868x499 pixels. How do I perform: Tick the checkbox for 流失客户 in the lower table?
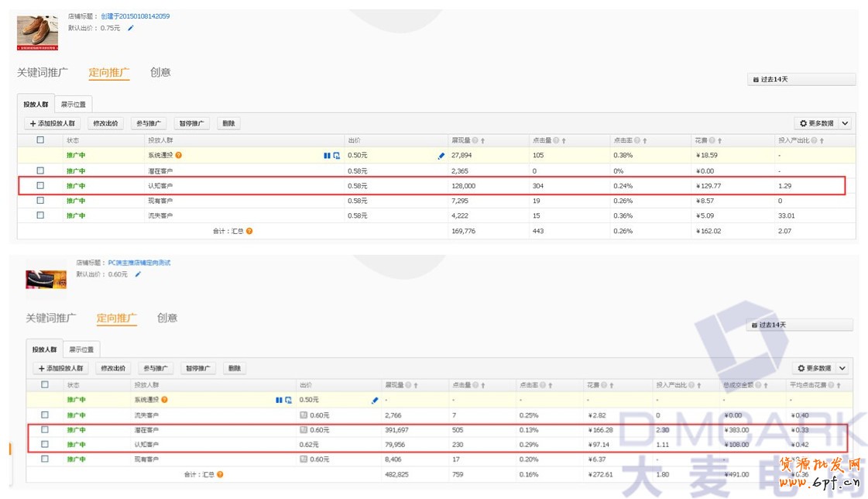pos(45,415)
